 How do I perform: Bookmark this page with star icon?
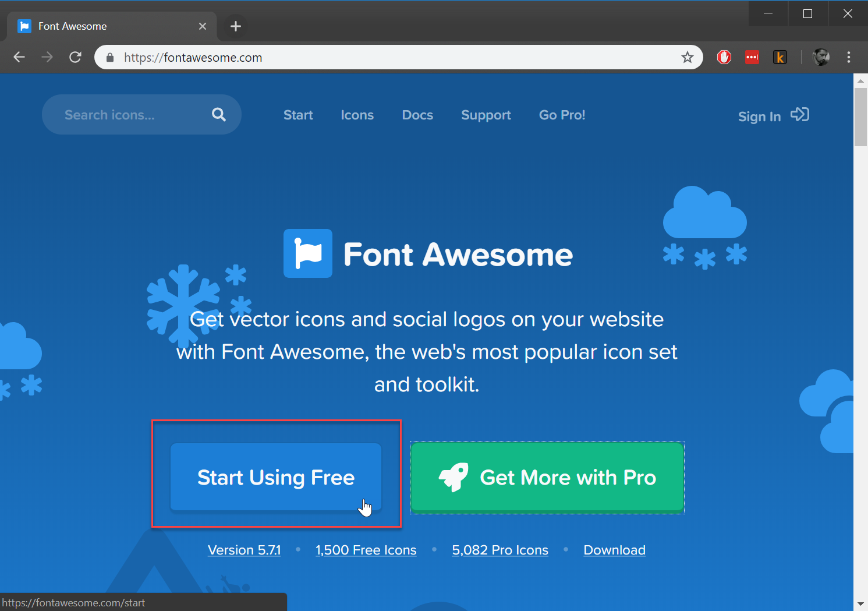688,57
